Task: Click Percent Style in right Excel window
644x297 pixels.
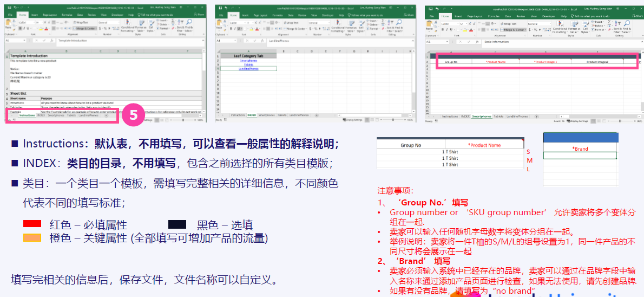Action: 536,30
